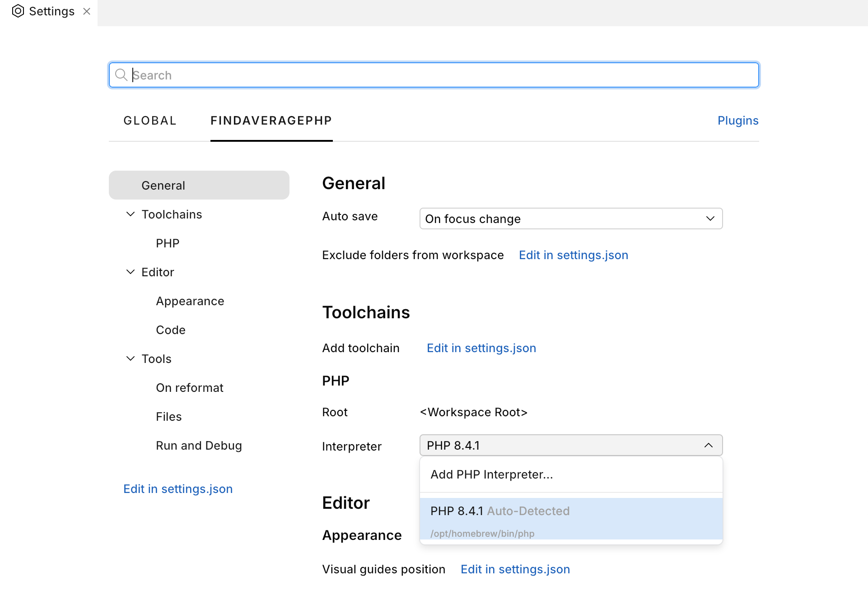Collapse the Toolchains section in the sidebar
Image resolution: width=868 pixels, height=595 pixels.
click(x=130, y=214)
